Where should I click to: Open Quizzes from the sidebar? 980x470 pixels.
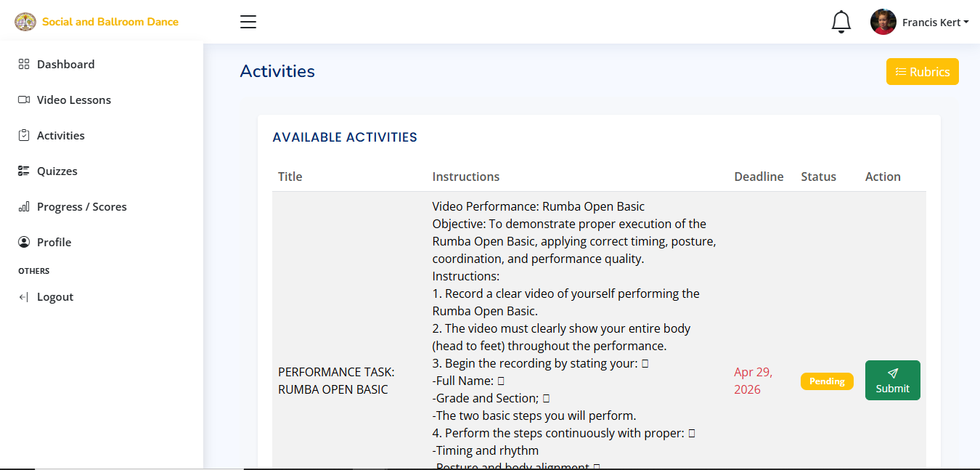point(57,171)
